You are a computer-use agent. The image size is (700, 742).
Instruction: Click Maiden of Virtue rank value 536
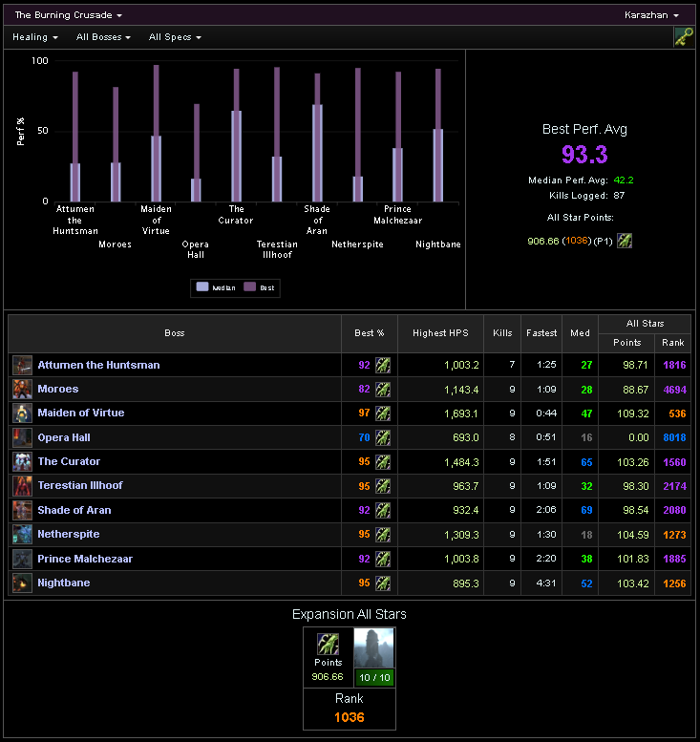click(677, 413)
